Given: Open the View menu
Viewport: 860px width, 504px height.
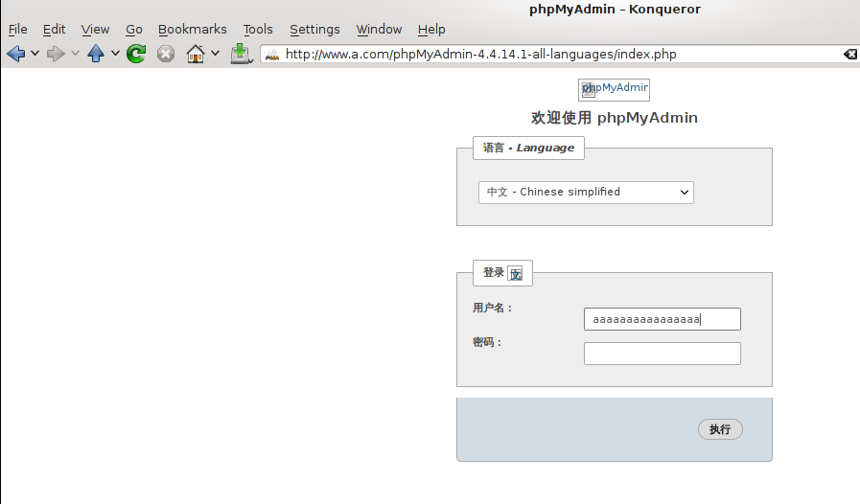Looking at the screenshot, I should coord(95,29).
